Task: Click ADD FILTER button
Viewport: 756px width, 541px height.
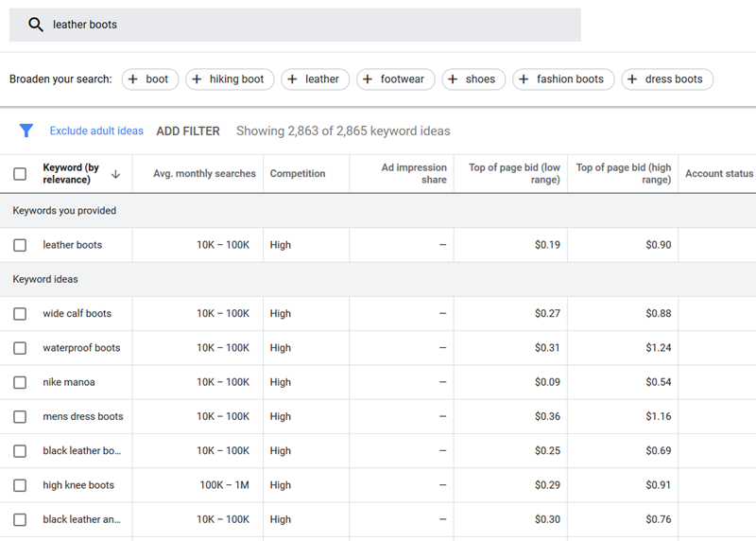Action: pos(188,131)
